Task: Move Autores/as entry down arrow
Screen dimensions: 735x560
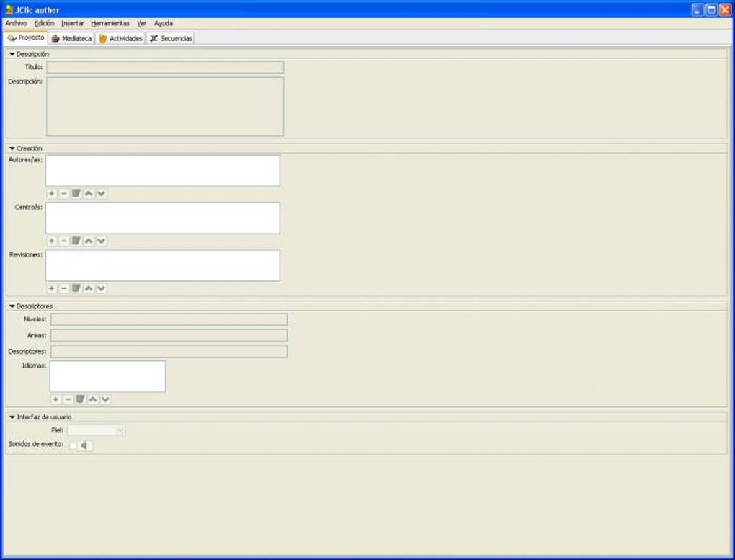Action: click(101, 193)
